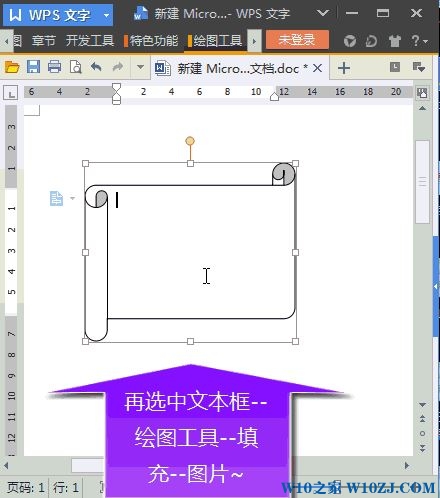Click the first-line indent marker on ruler
This screenshot has height=498, width=440.
point(116,87)
